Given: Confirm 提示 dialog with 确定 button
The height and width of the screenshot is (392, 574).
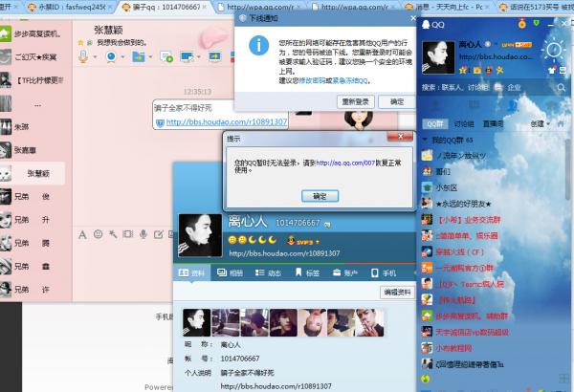Looking at the screenshot, I should 320,196.
